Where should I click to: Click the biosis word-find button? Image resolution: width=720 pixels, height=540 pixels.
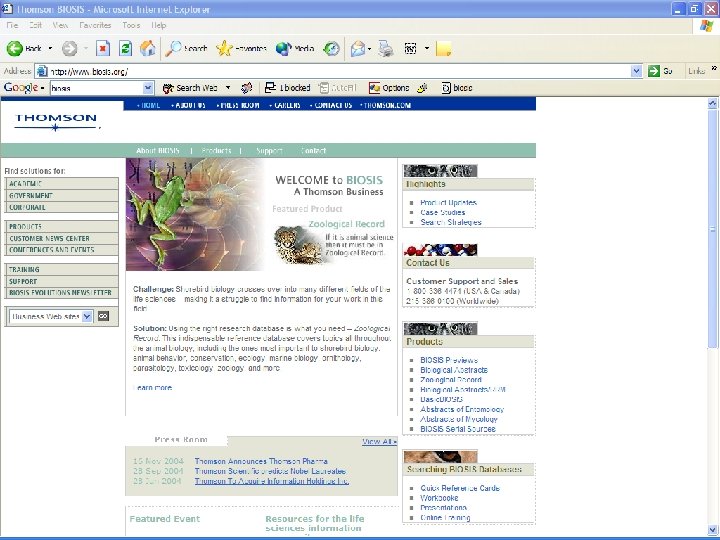[457, 88]
